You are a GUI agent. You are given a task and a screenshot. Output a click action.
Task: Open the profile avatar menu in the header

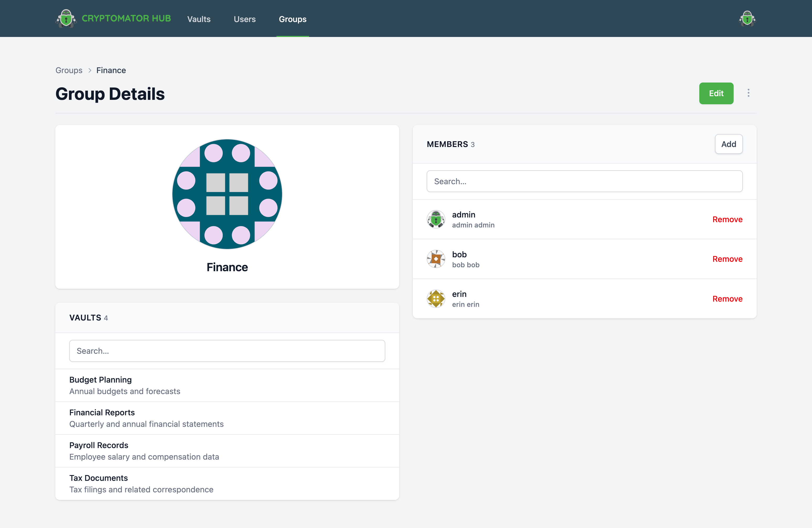747,18
